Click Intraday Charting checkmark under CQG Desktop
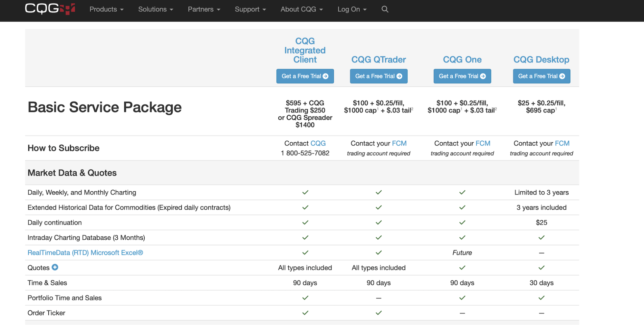This screenshot has height=325, width=644. 541,237
